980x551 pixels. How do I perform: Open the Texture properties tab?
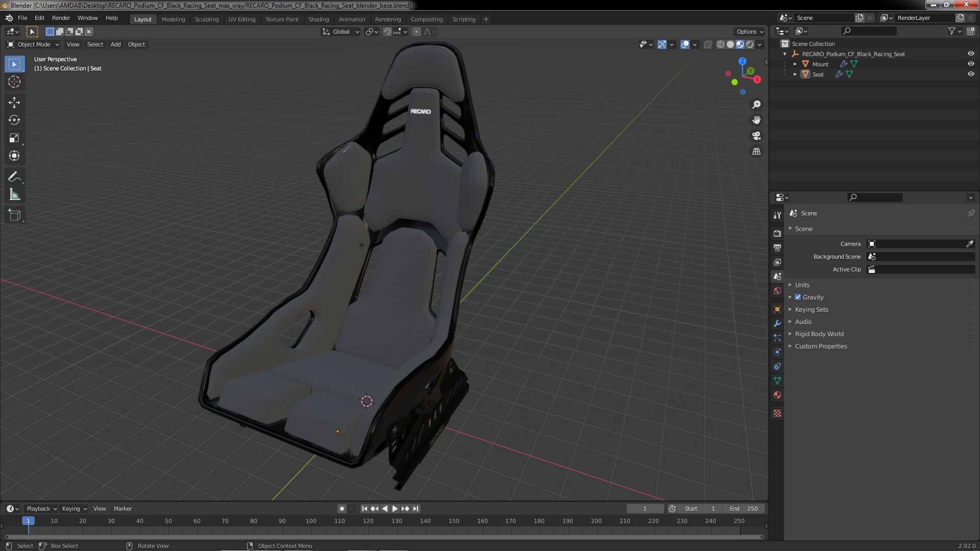[x=777, y=413]
